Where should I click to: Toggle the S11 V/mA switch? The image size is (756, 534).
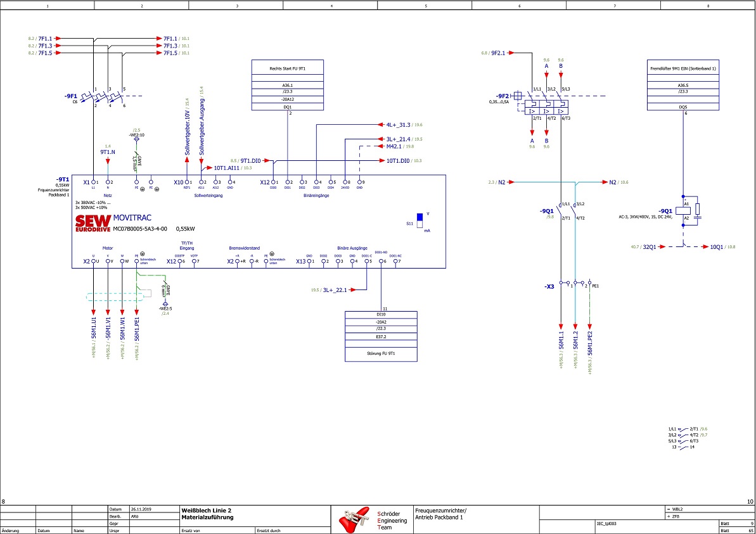pos(419,224)
